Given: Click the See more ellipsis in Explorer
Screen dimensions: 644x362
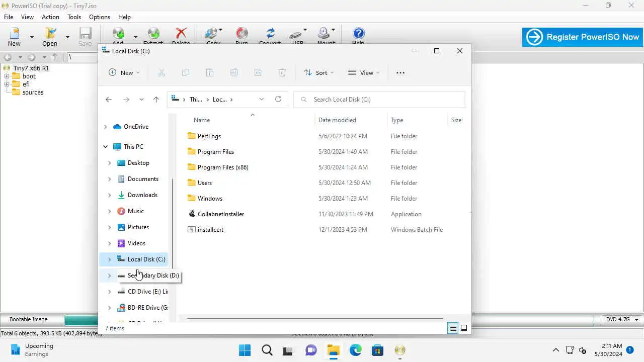Looking at the screenshot, I should (400, 73).
